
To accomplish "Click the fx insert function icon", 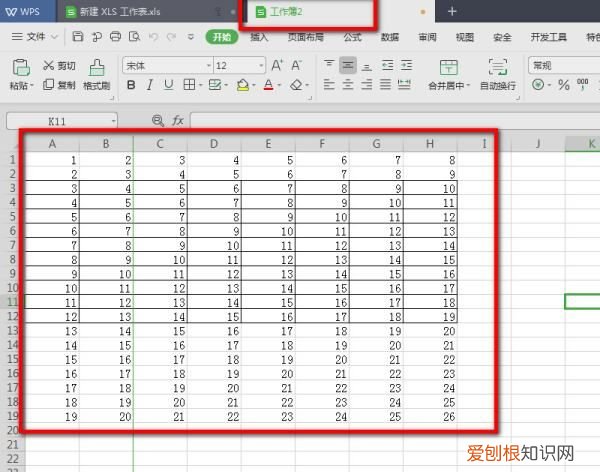I will coord(178,121).
